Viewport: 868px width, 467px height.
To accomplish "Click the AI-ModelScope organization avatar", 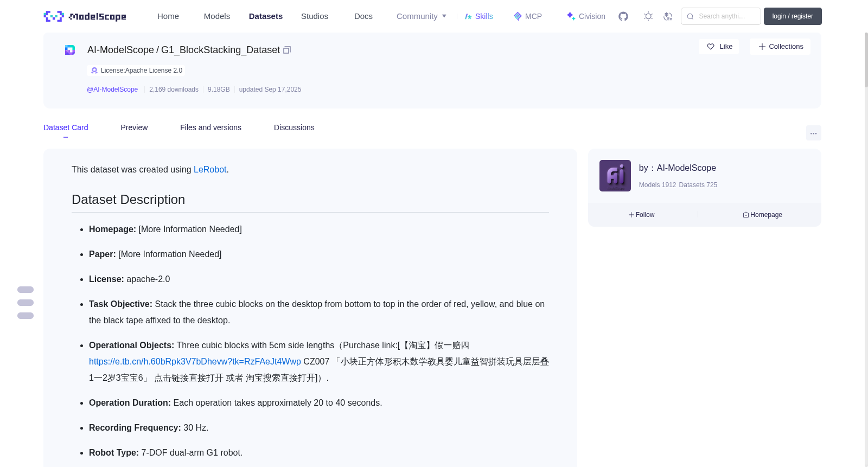I will [x=615, y=176].
